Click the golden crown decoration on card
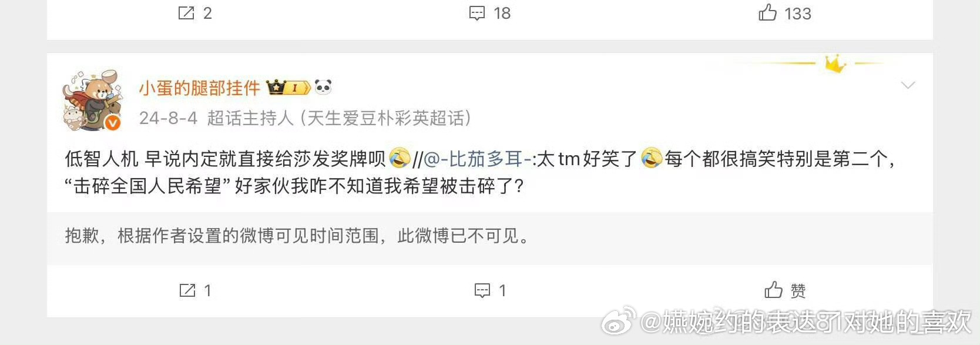Image resolution: width=980 pixels, height=345 pixels. coord(834,63)
